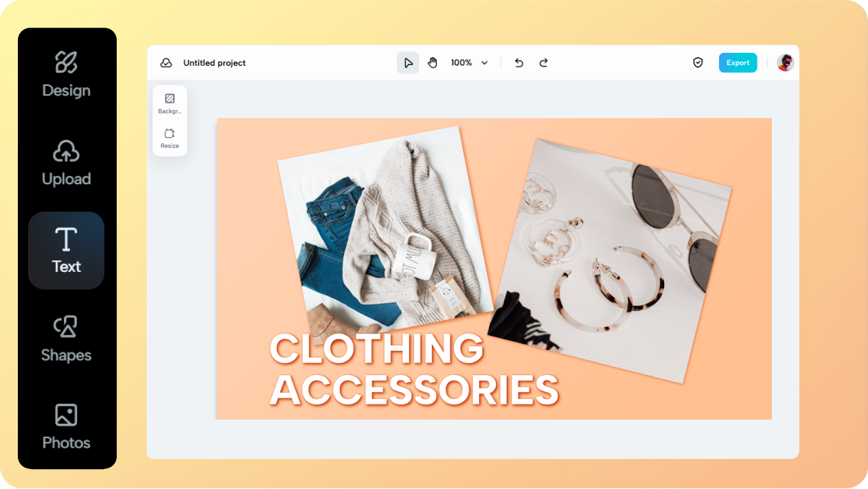Select the CLOTHING ACCESSORIES text
The width and height of the screenshot is (868, 489).
(412, 367)
